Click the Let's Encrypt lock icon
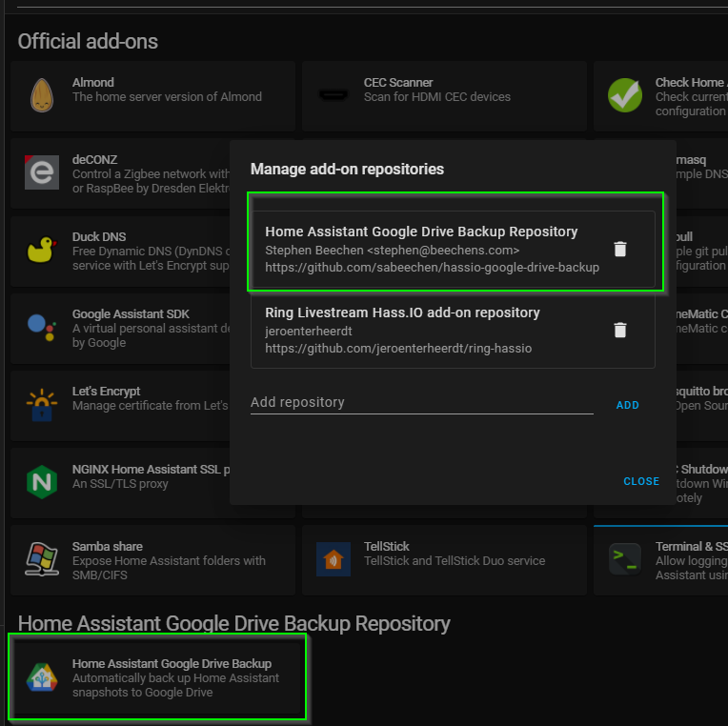The height and width of the screenshot is (726, 728). pyautogui.click(x=42, y=405)
